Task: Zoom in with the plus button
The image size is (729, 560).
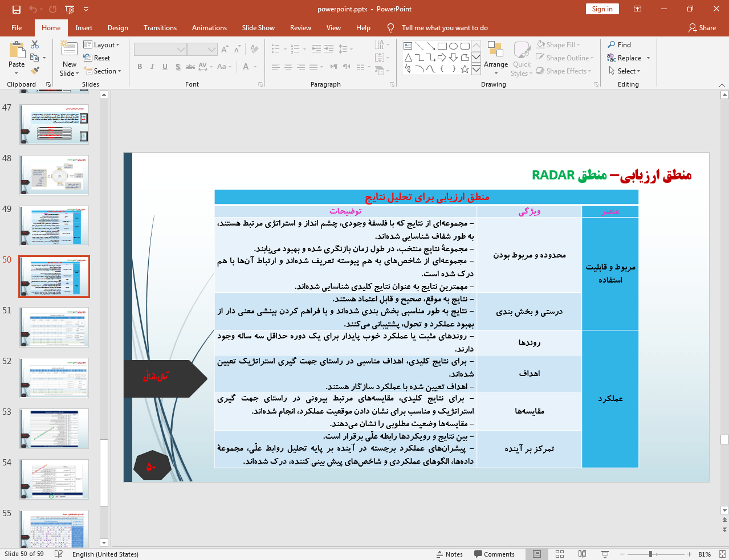Action: pos(689,554)
